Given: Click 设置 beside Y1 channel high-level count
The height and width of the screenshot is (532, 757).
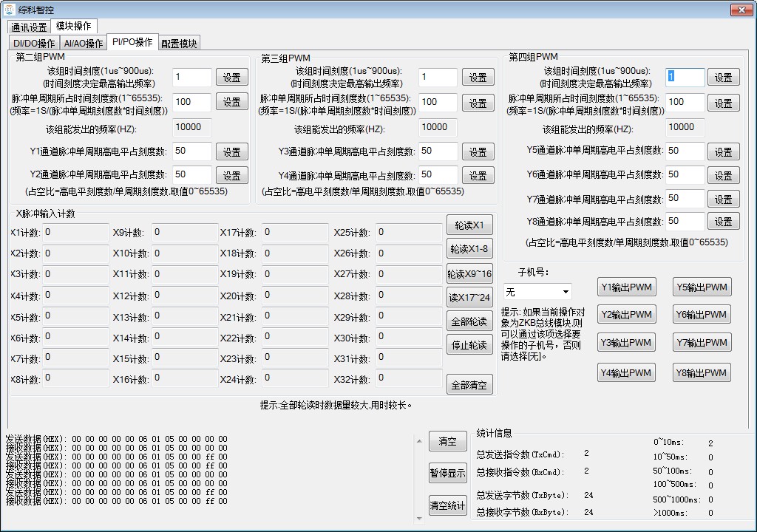Looking at the screenshot, I should pos(232,152).
